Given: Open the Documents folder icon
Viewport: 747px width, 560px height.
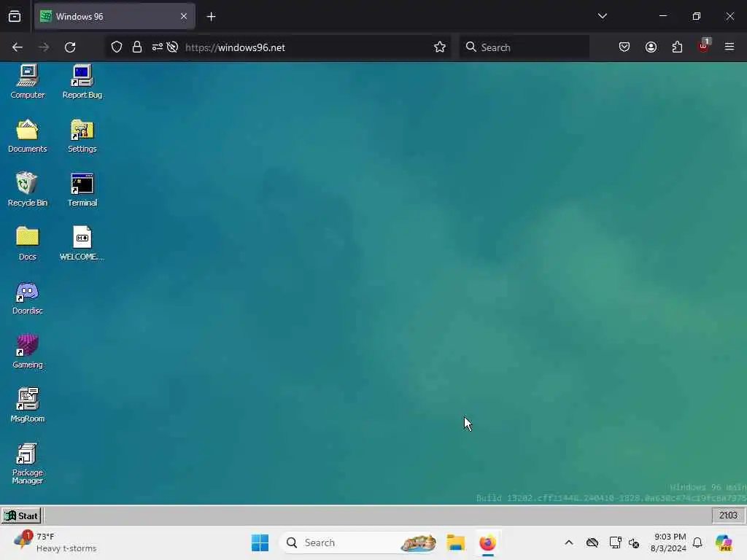Looking at the screenshot, I should pos(27,136).
